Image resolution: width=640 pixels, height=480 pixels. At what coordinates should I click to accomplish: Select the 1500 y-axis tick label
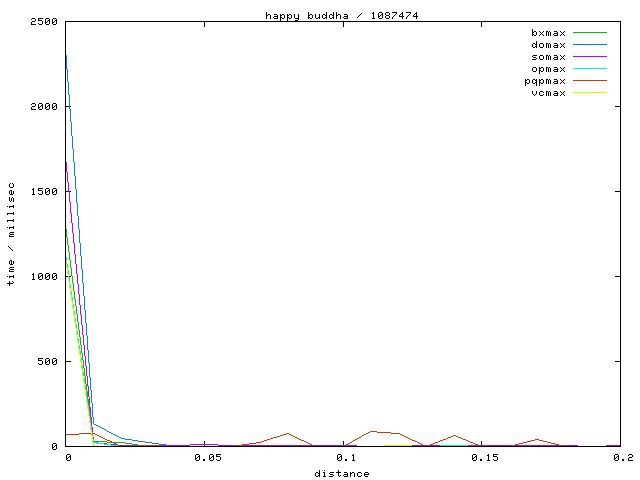(43, 191)
